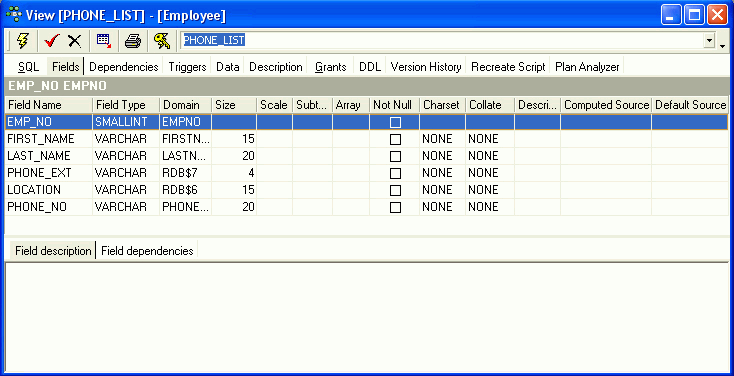Image resolution: width=734 pixels, height=376 pixels.
Task: Click the RDB$6 domain cell
Action: click(185, 190)
